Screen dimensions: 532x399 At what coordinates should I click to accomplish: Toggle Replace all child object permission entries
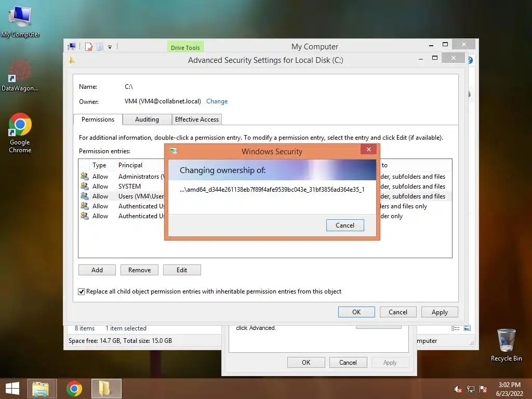point(82,291)
